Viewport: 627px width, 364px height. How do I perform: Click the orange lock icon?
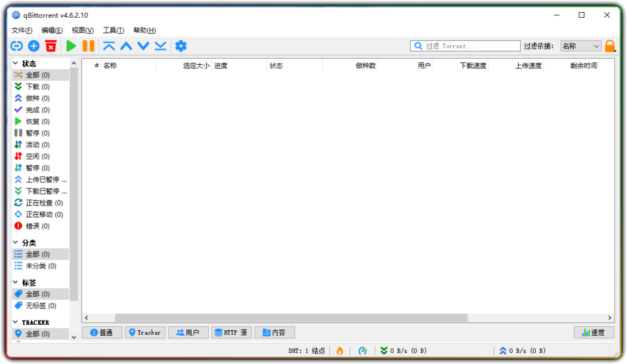pyautogui.click(x=610, y=46)
